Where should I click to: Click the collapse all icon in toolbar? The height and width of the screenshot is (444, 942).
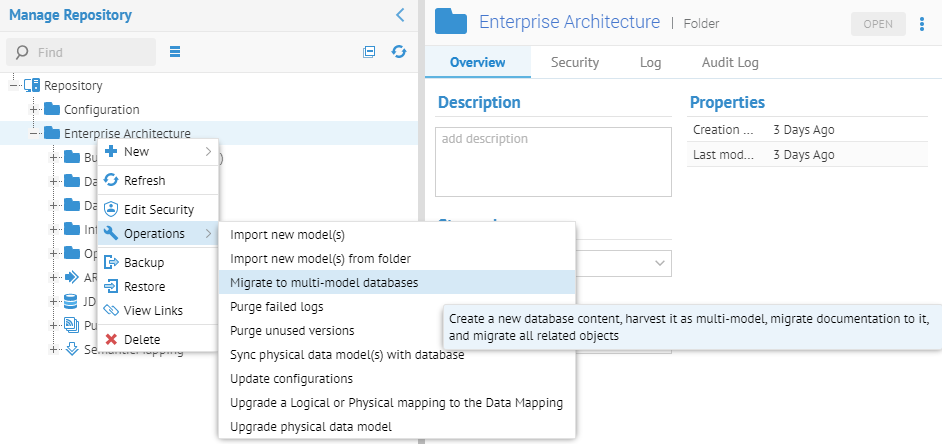click(x=369, y=52)
